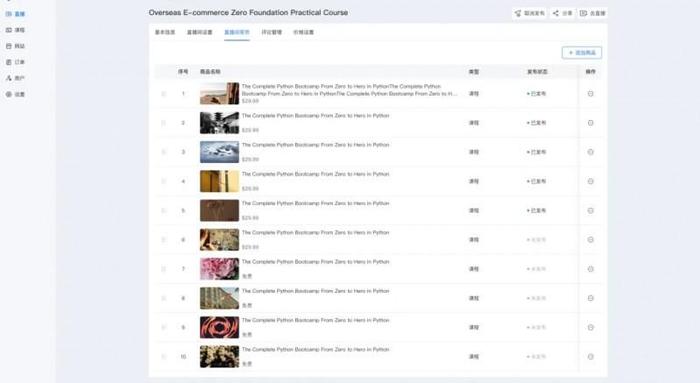Viewport: 700px width, 383px height.
Task: Tick the checkbox of product row 7
Action: (x=163, y=269)
